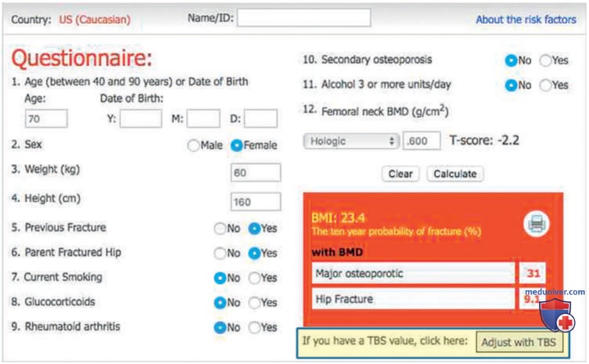Set Secondary osteoporosis to Yes
Screen dimensions: 589x364
point(545,60)
